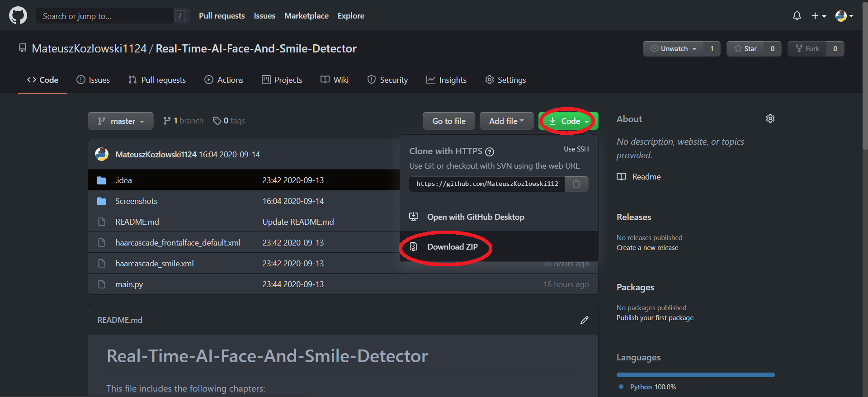Copy clone URL with clipboard icon
Screen dimensions: 868x397
[x=576, y=184]
